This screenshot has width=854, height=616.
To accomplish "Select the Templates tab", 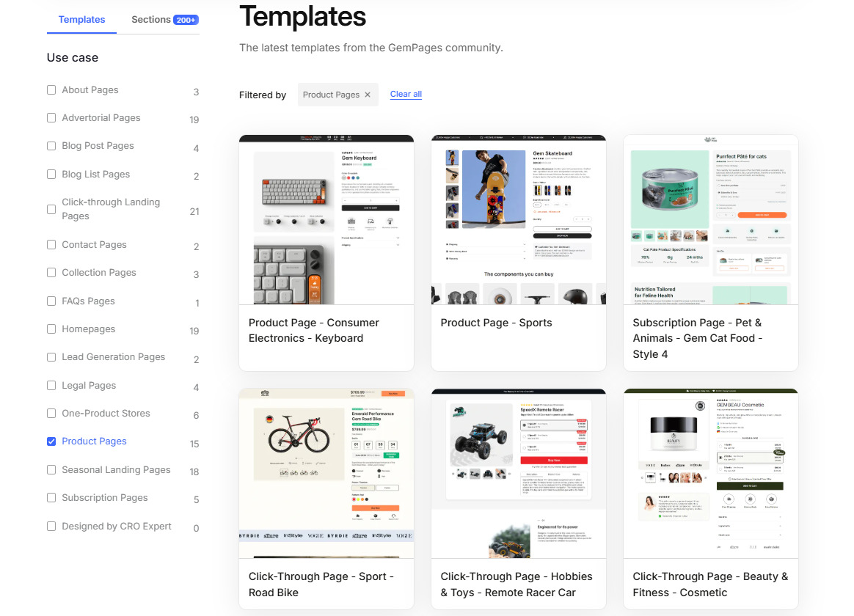I will point(81,19).
